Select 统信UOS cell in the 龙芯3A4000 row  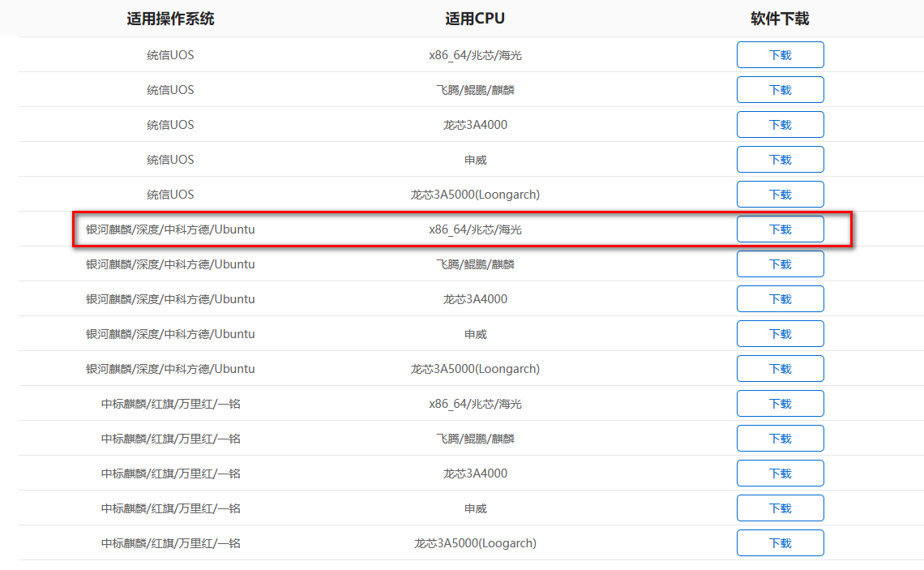[170, 124]
